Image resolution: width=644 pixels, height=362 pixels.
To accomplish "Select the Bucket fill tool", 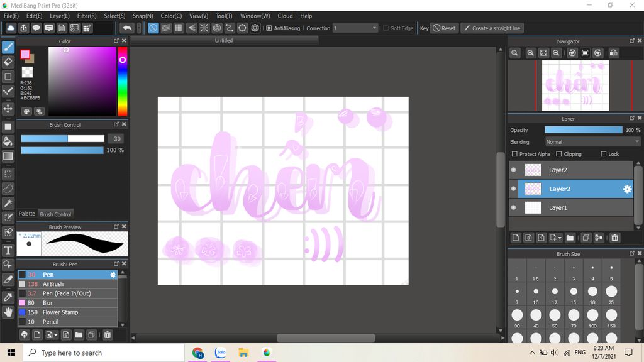I will [x=8, y=141].
